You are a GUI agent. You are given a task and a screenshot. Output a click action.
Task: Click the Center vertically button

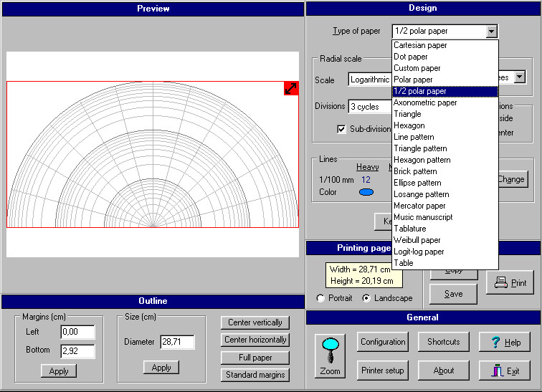point(255,322)
